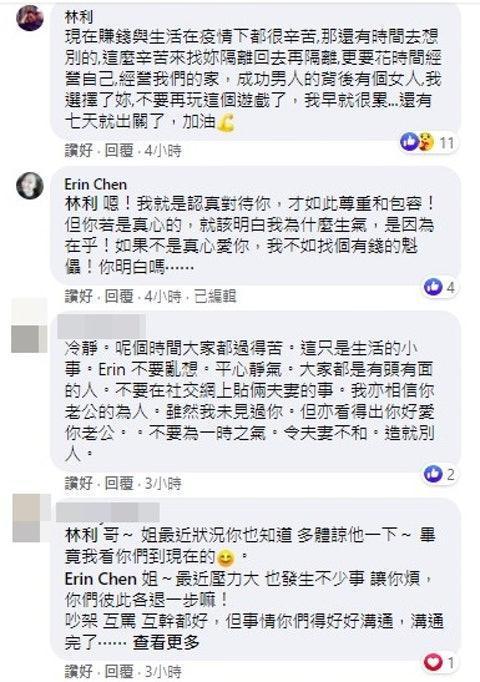Open Erin Chen mention in last comment
This screenshot has width=480, height=682.
[101, 579]
